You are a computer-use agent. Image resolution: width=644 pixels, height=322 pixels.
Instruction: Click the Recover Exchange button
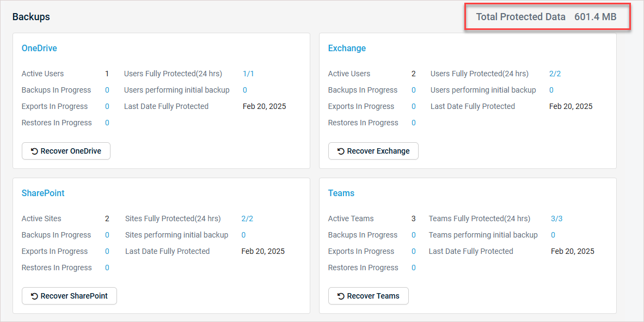(x=373, y=151)
